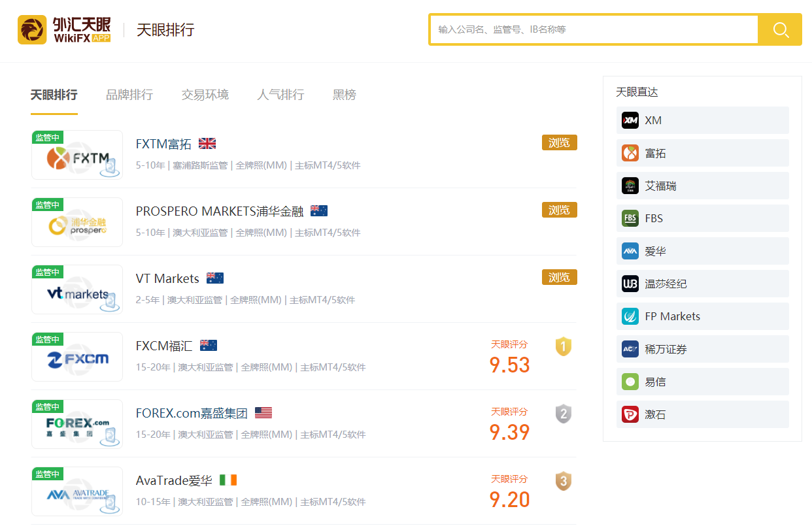
Task: Click the 监管中 tag on FXTM logo
Action: coord(48,137)
